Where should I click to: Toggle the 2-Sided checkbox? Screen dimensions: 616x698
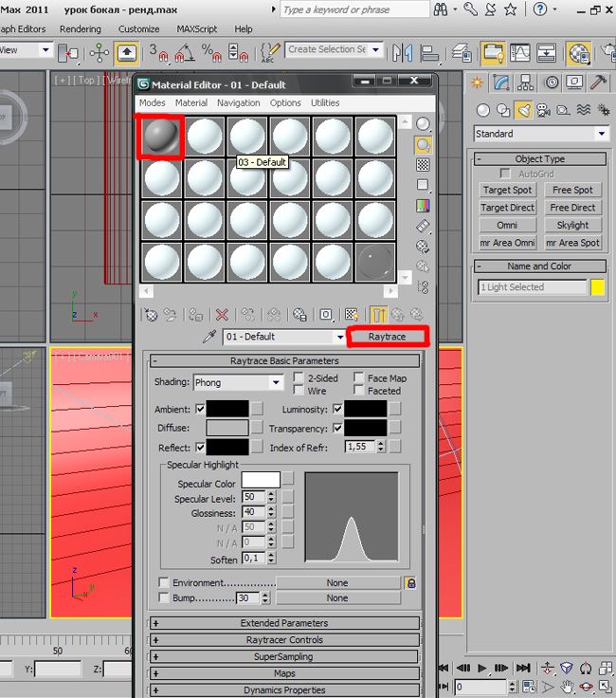pos(299,377)
